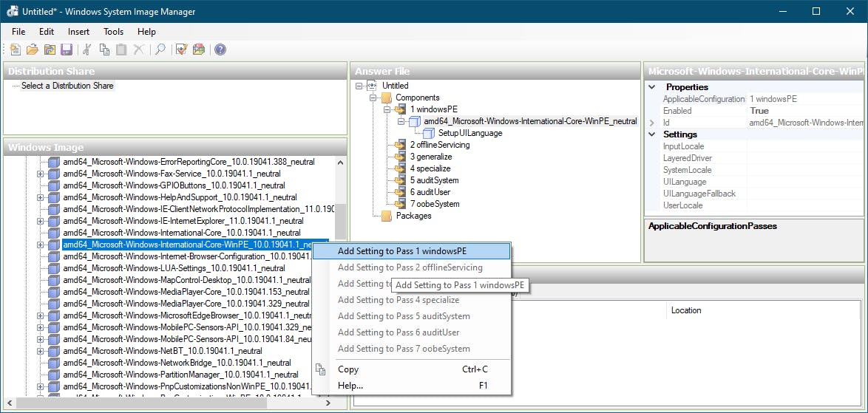Select Copy from the context menu
Viewport: 868px width, 413px height.
click(x=348, y=369)
